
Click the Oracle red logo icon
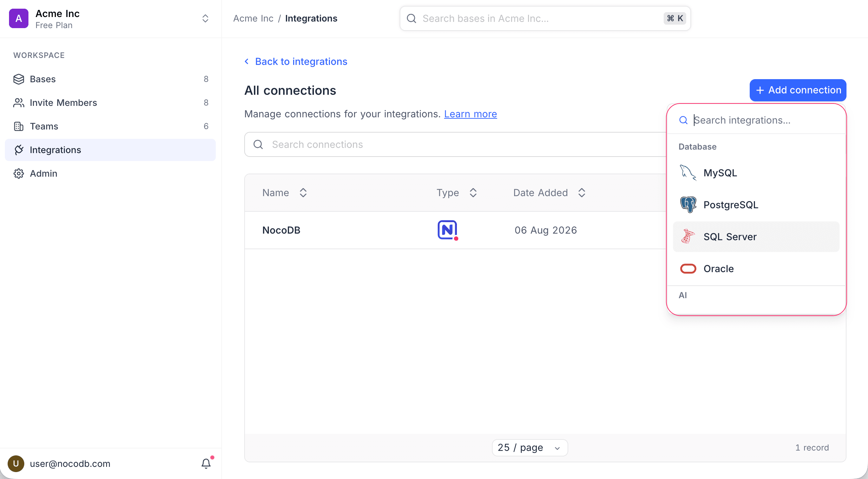(688, 269)
